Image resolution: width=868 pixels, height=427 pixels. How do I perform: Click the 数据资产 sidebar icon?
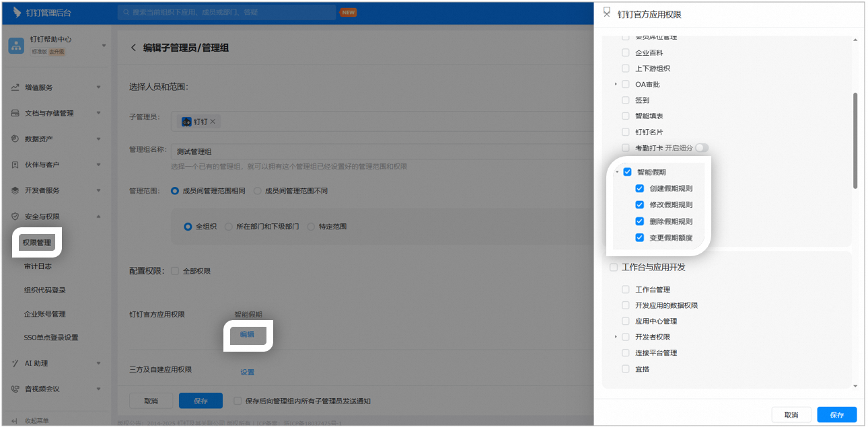coord(15,139)
